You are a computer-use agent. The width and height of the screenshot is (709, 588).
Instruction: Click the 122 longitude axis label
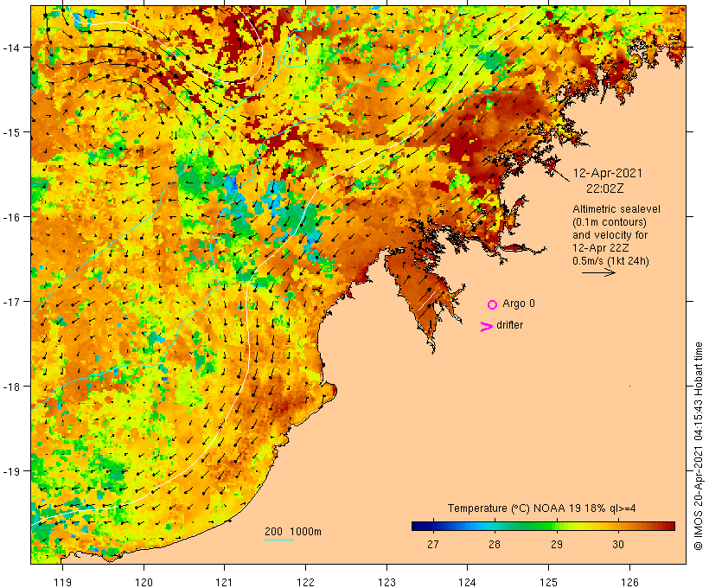(x=305, y=582)
